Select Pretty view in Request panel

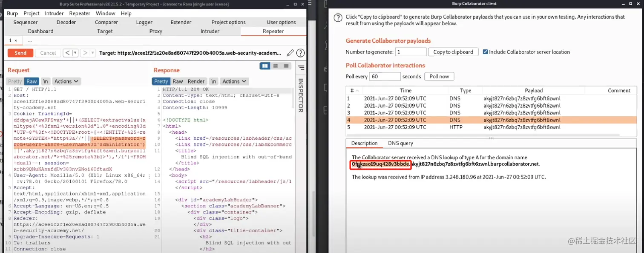[15, 81]
